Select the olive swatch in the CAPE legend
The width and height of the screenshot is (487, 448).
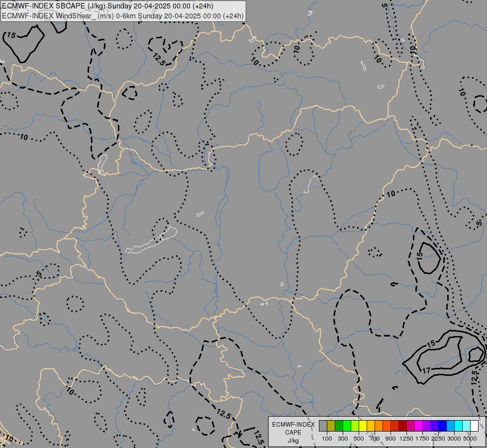(x=331, y=426)
